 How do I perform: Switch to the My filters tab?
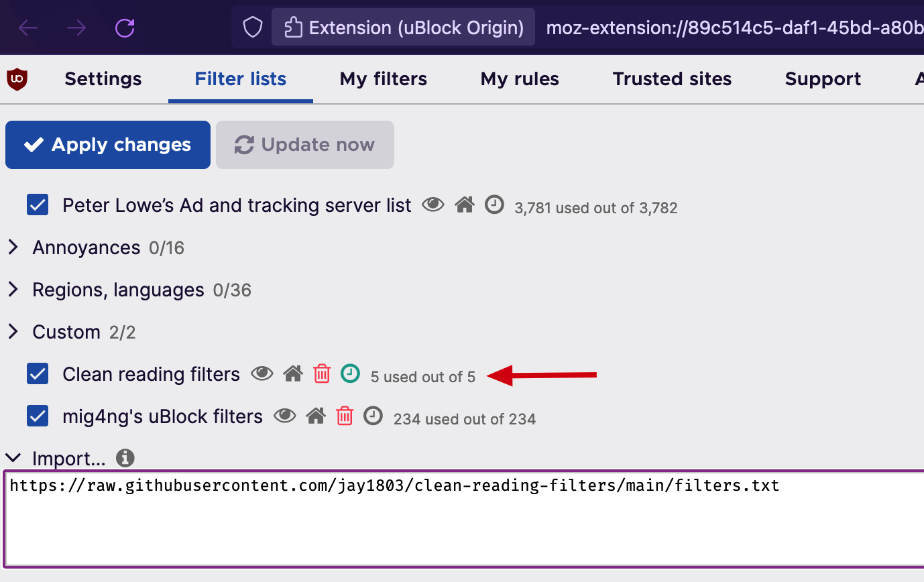(384, 79)
